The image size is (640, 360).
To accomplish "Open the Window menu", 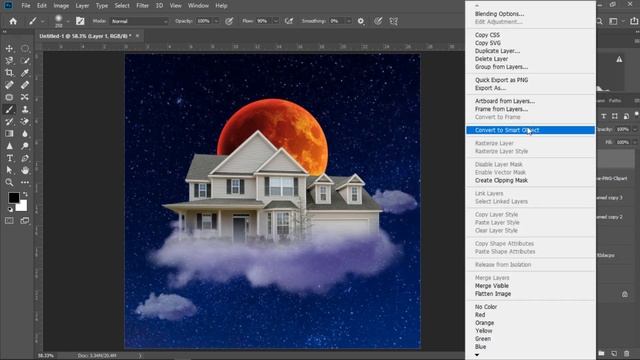I will [x=198, y=6].
